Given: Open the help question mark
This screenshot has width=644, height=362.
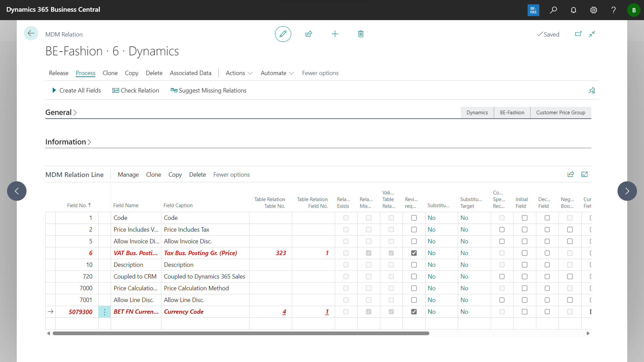Looking at the screenshot, I should [x=613, y=10].
